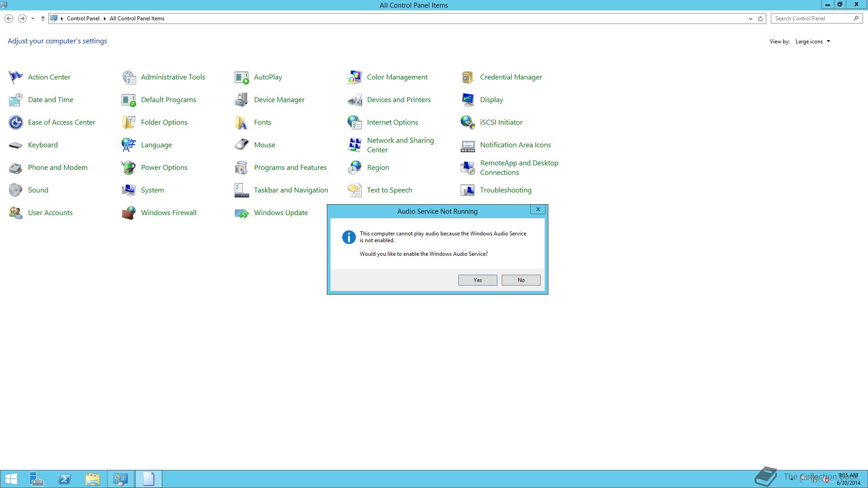868x488 pixels.
Task: Click Yes to enable Windows Audio Service
Action: (x=478, y=280)
